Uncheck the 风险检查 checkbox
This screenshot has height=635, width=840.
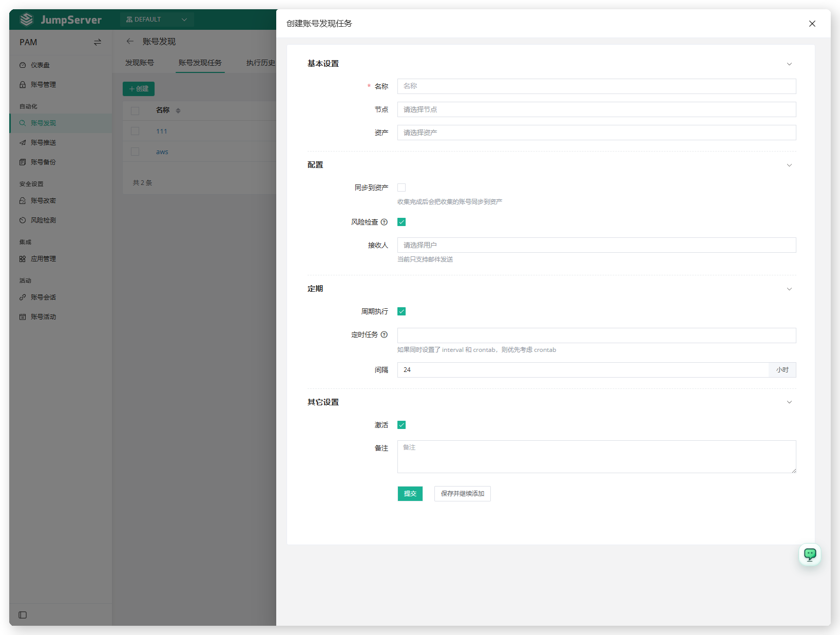[402, 222]
